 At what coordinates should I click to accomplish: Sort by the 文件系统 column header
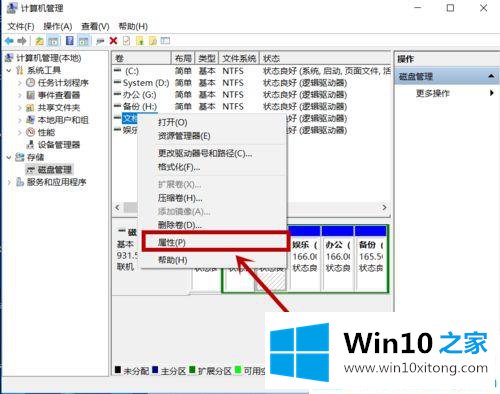pyautogui.click(x=239, y=58)
